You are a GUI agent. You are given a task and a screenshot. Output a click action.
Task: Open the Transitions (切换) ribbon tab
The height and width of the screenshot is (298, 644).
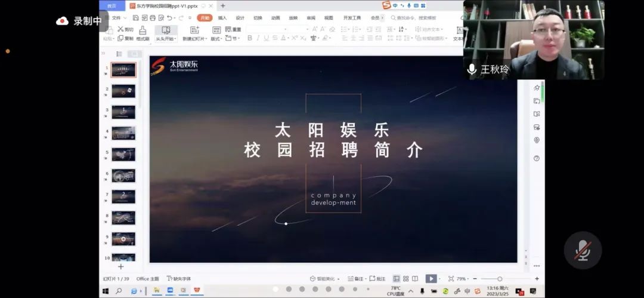tap(258, 18)
